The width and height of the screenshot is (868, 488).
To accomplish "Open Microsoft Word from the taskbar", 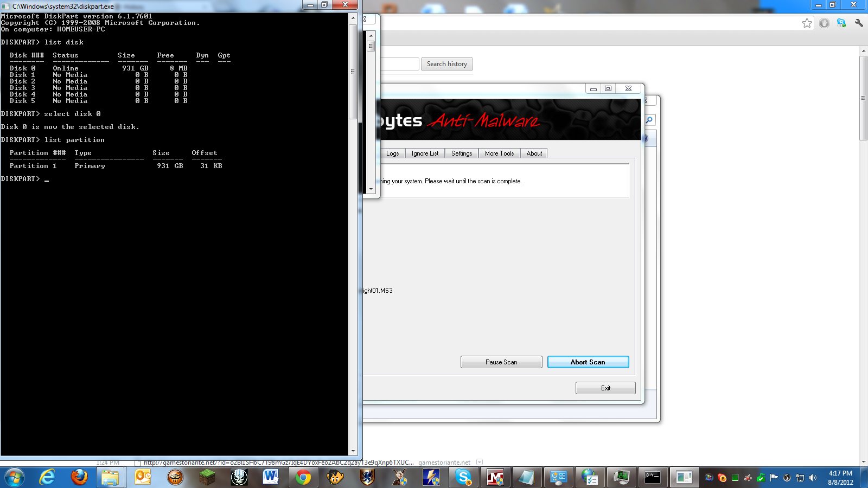I will coord(271,477).
